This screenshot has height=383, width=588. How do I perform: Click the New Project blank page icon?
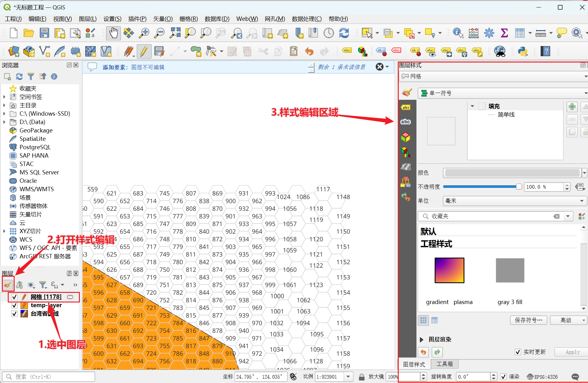[x=13, y=33]
